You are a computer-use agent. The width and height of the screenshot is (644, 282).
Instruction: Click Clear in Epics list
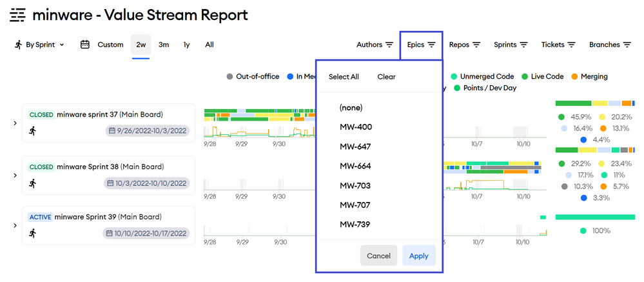(x=387, y=77)
